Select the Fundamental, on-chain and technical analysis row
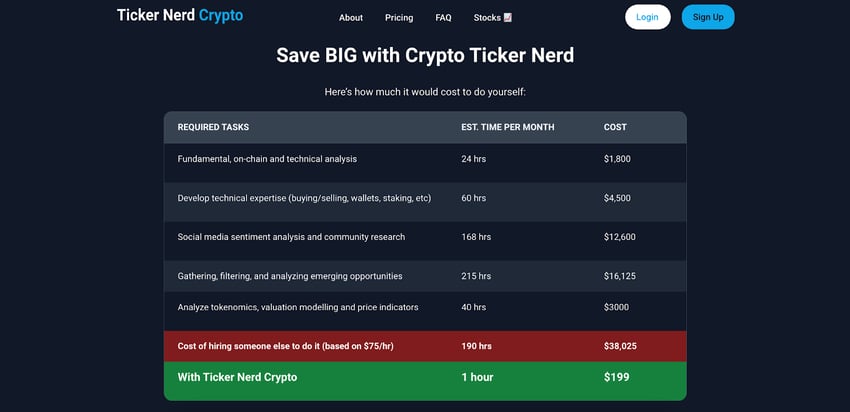Screen dimensions: 850x412 click(267, 159)
